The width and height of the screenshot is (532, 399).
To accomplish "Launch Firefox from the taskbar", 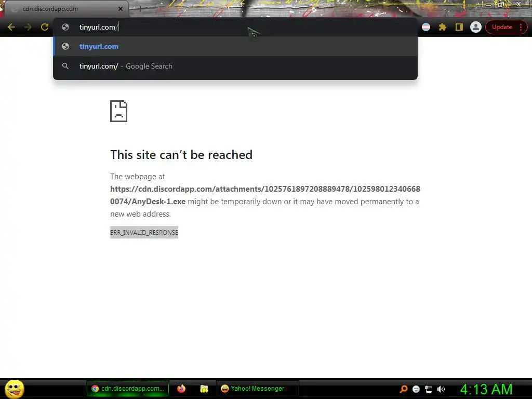I will coord(181,389).
